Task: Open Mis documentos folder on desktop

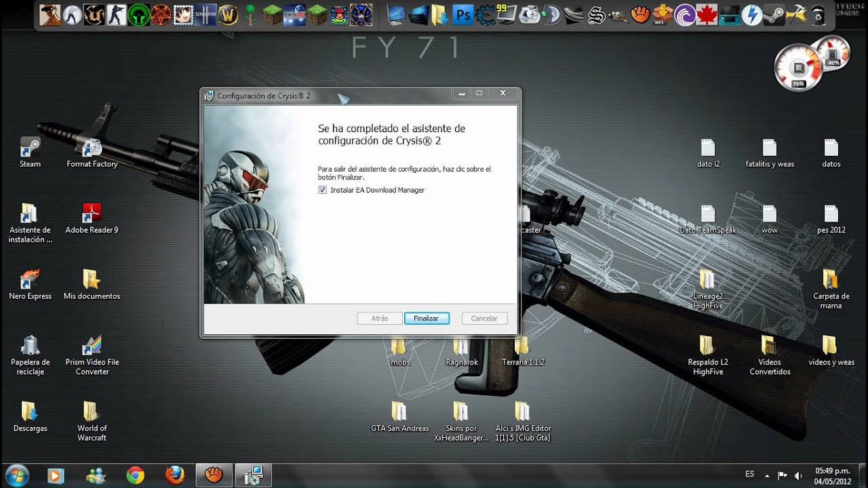Action: (x=92, y=285)
